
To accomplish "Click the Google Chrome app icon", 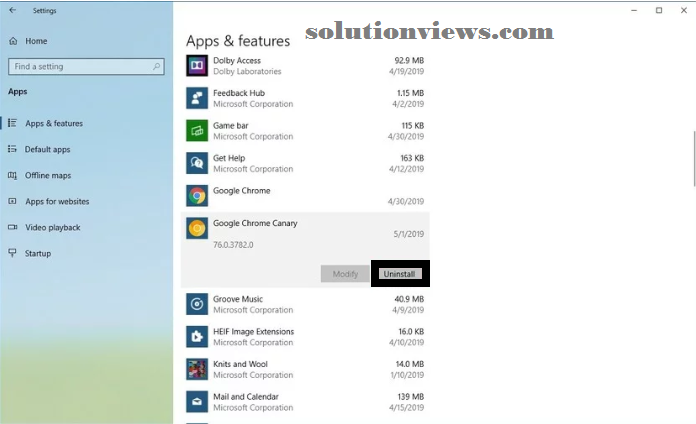I will [x=197, y=196].
